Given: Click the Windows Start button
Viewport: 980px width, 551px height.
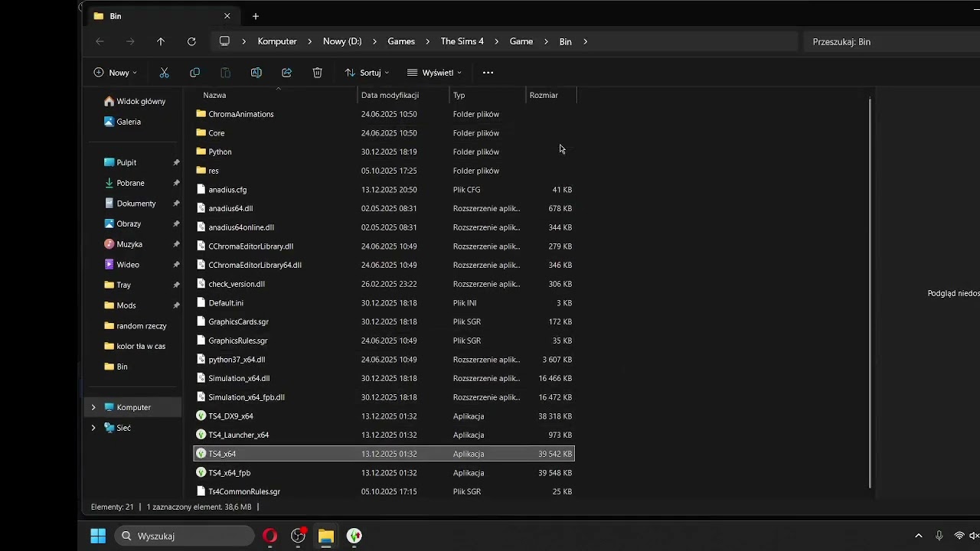Looking at the screenshot, I should coord(98,536).
